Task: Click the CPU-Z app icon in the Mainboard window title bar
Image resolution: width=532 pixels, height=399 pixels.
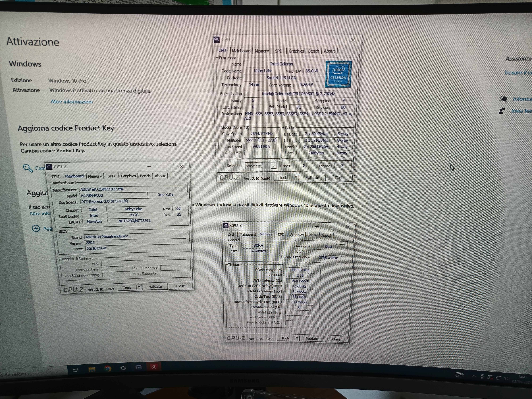Action: [x=49, y=167]
